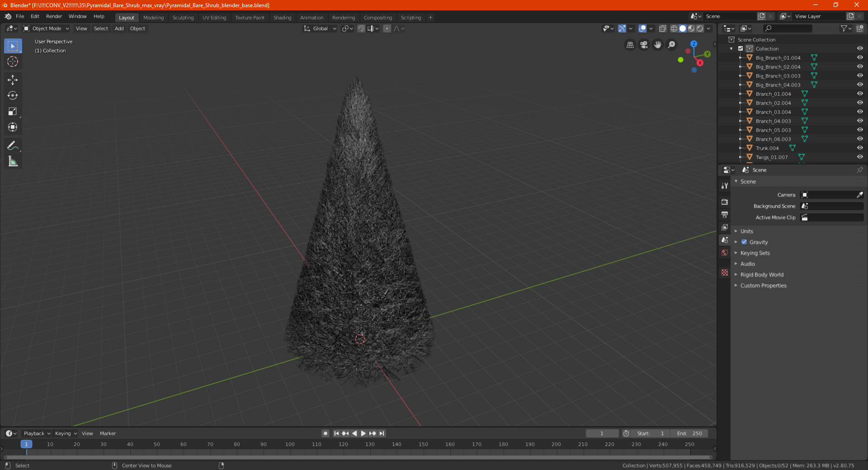Viewport: 868px width, 470px height.
Task: Toggle visibility of Twigs_01.007
Action: 860,157
